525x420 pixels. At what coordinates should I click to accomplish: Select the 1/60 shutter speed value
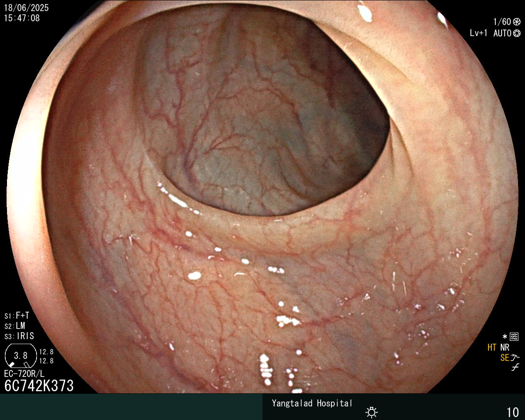click(x=502, y=22)
